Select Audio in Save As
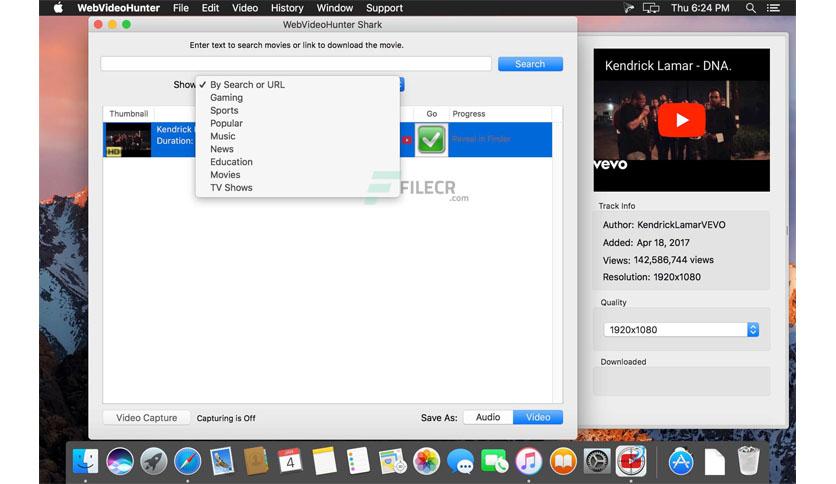Screen dimensions: 836x484 click(x=488, y=417)
